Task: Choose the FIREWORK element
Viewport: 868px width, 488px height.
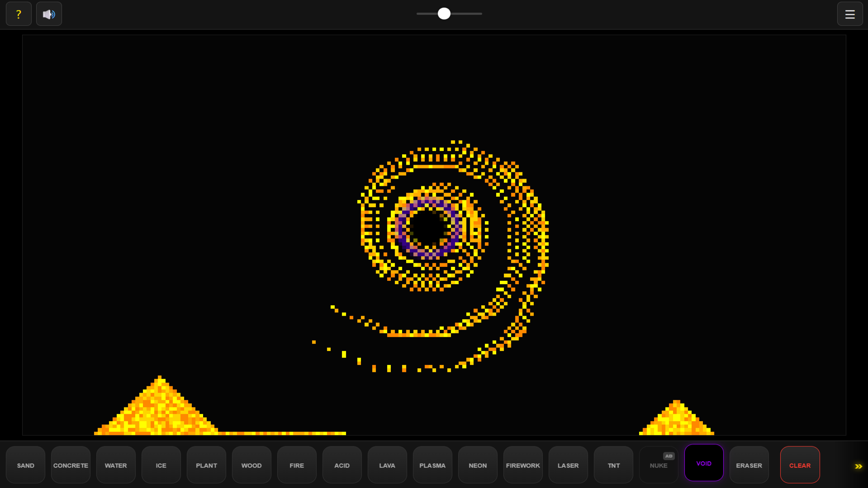Action: point(522,465)
